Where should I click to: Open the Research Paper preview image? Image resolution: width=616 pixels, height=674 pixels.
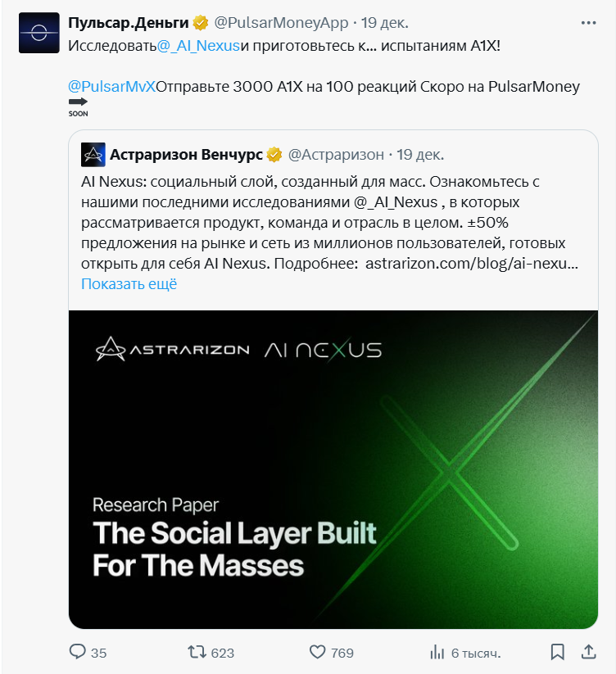click(333, 469)
